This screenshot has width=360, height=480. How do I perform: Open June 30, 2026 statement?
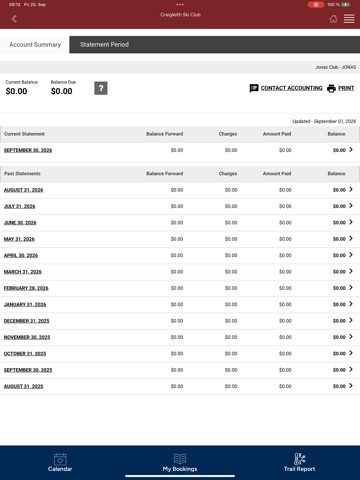(x=20, y=223)
